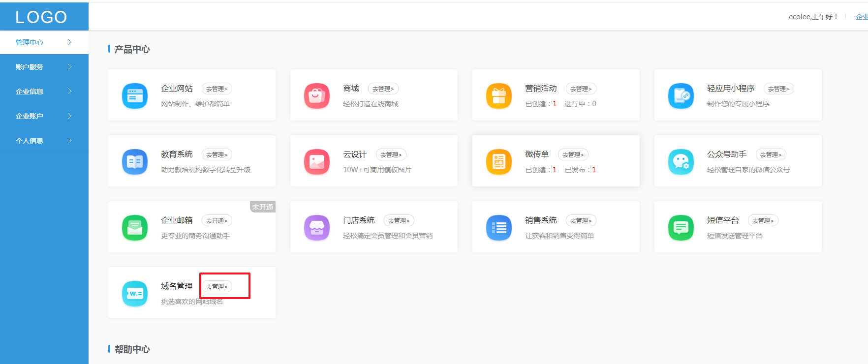The width and height of the screenshot is (868, 364).
Task: Expand the 企业账户 chevron arrow
Action: click(70, 116)
